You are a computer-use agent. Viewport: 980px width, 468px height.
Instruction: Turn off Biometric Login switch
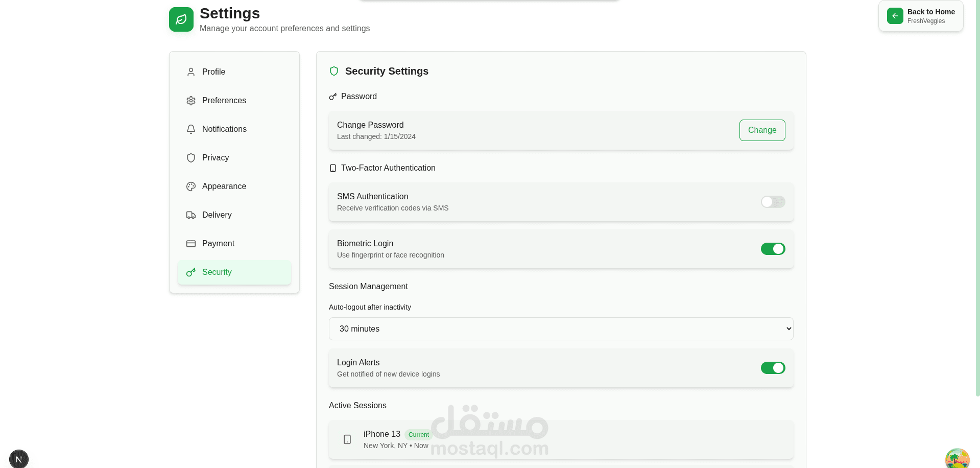coord(773,249)
